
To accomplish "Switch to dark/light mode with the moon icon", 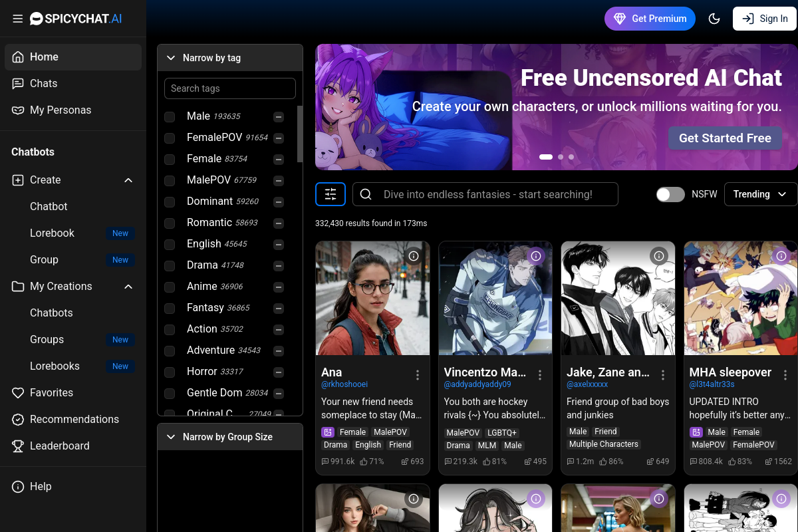I will click(715, 19).
